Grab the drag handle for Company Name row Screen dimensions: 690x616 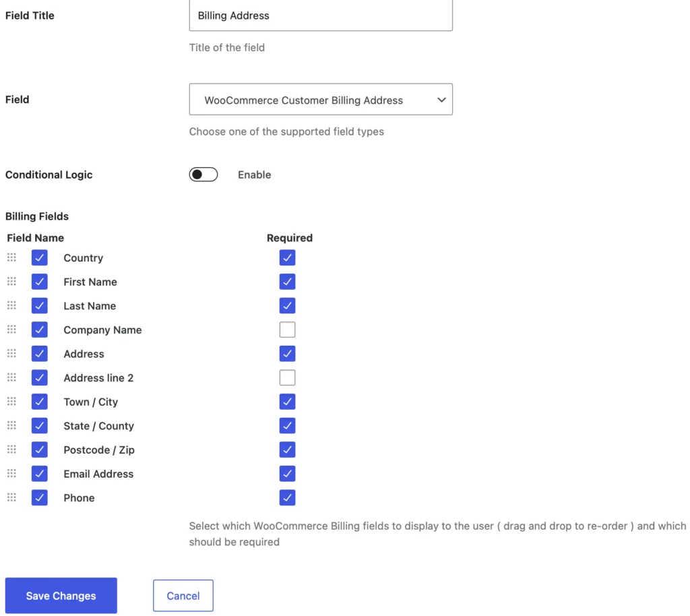tap(11, 329)
